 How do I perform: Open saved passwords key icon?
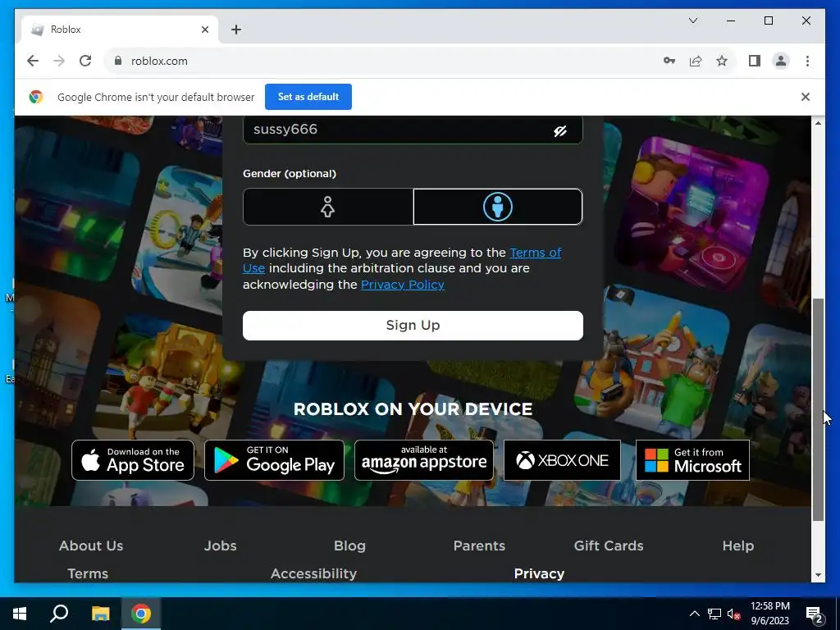(x=669, y=61)
